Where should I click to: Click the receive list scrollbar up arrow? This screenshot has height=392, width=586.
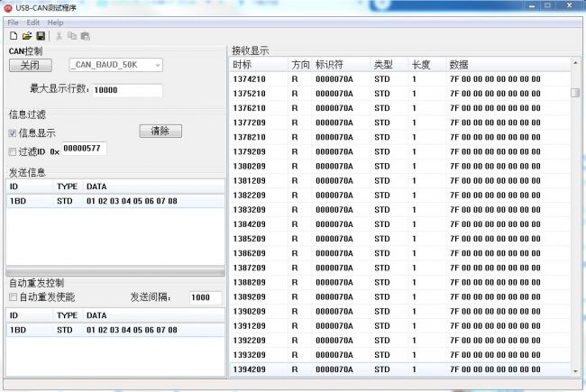tap(575, 63)
